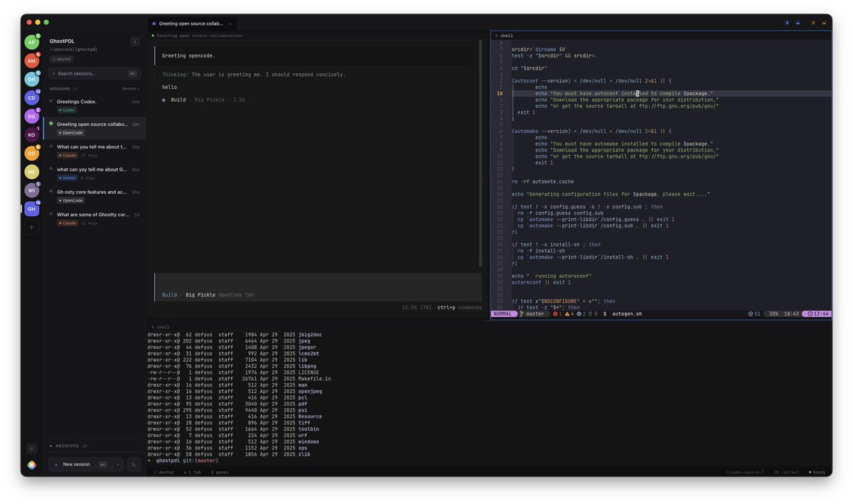Toggle orange bottom panel layout icon
The image size is (853, 504).
coord(824,23)
